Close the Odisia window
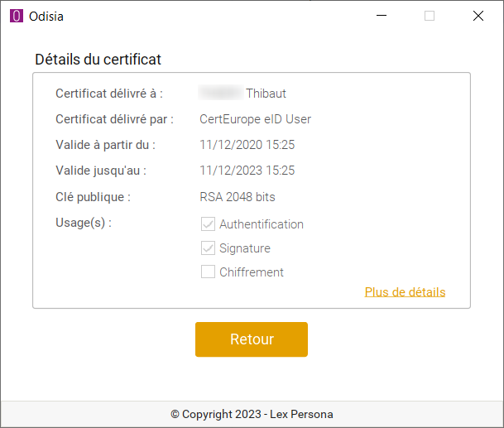 [x=478, y=16]
